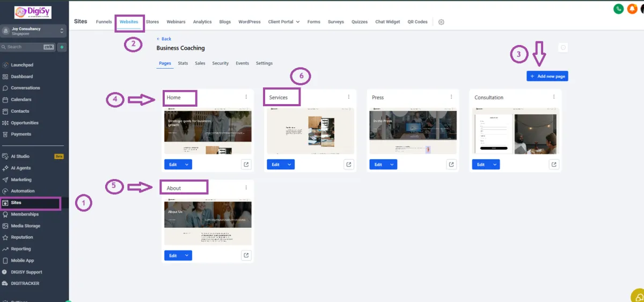Viewport: 644px width, 302px height.
Task: Go Back to the websites list
Action: click(164, 39)
